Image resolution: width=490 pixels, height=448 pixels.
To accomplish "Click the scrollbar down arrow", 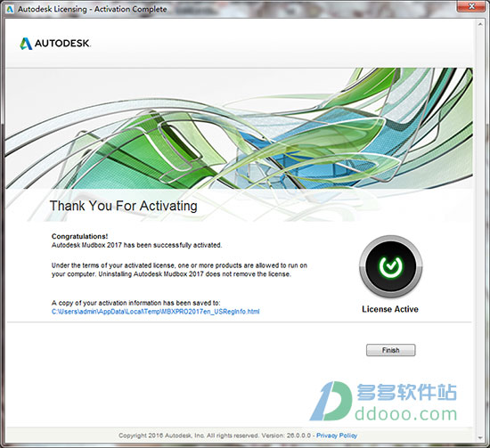I will coord(480,437).
